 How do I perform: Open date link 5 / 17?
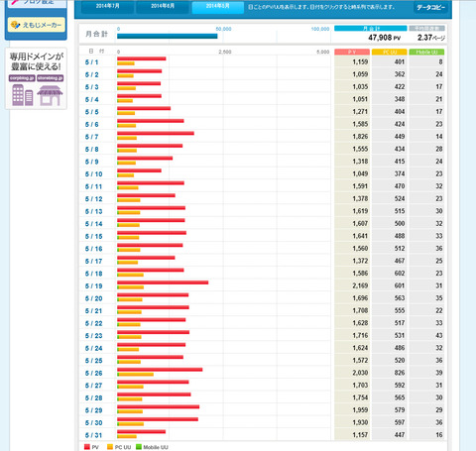[x=93, y=261]
